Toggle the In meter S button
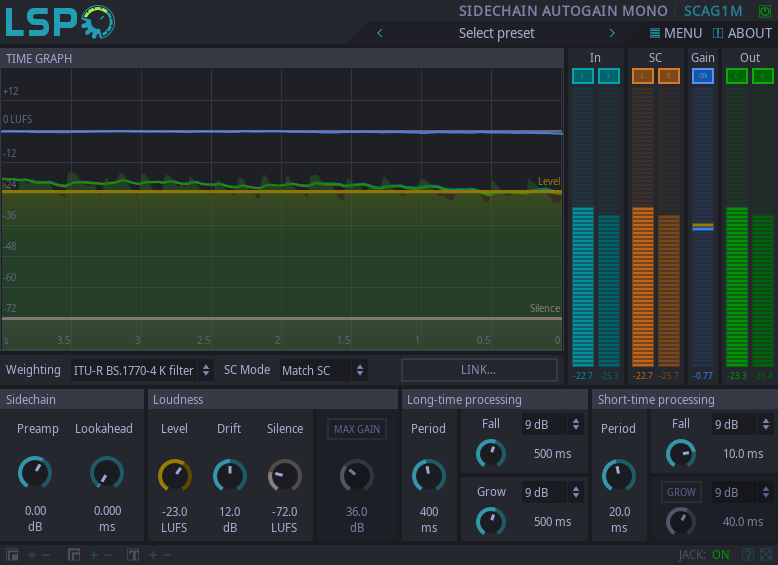778x565 pixels. (609, 76)
